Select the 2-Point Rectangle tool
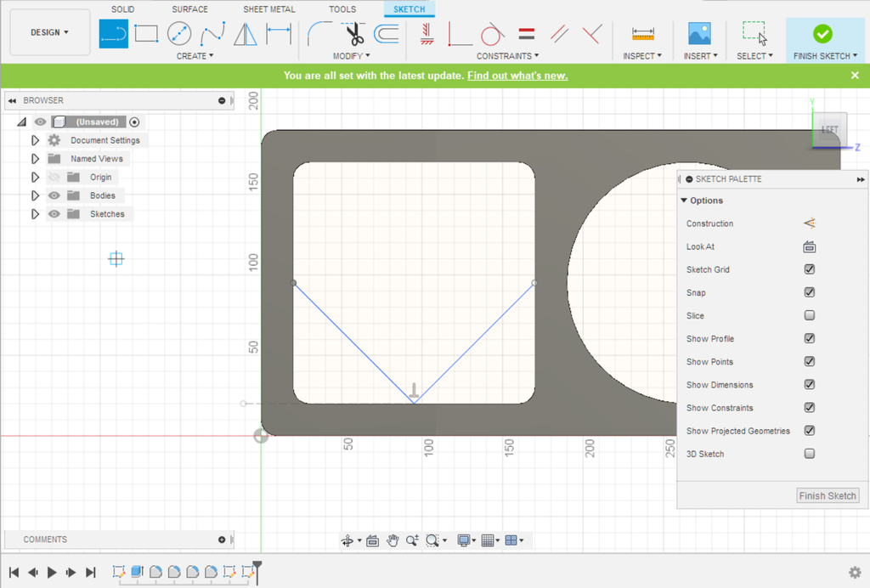Viewport: 870px width, 588px height. coord(146,34)
